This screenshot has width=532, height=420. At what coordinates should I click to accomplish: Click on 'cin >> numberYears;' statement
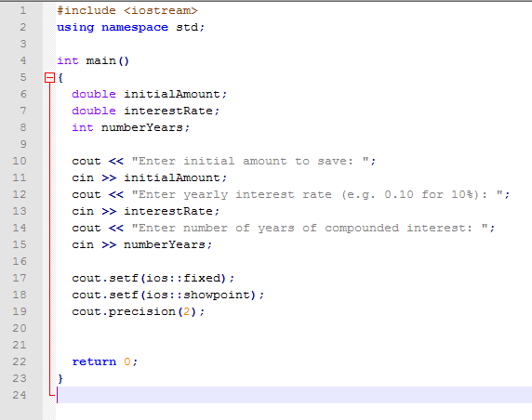(141, 244)
